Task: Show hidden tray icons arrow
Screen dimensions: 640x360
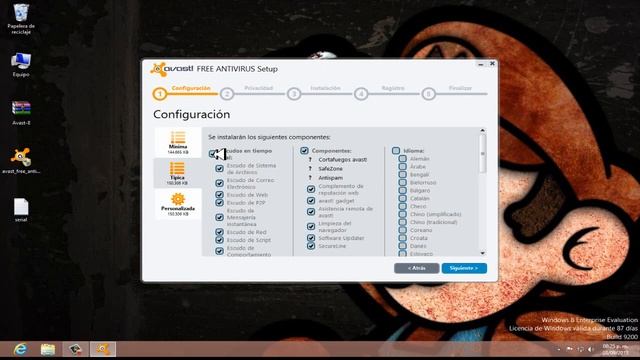Action: (559, 349)
